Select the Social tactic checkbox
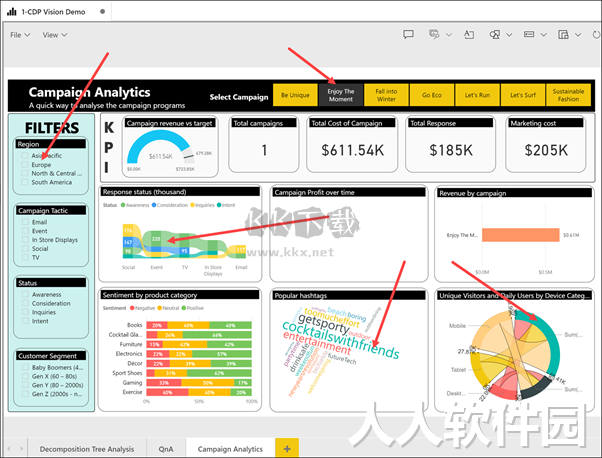This screenshot has height=458, width=602. coord(25,248)
